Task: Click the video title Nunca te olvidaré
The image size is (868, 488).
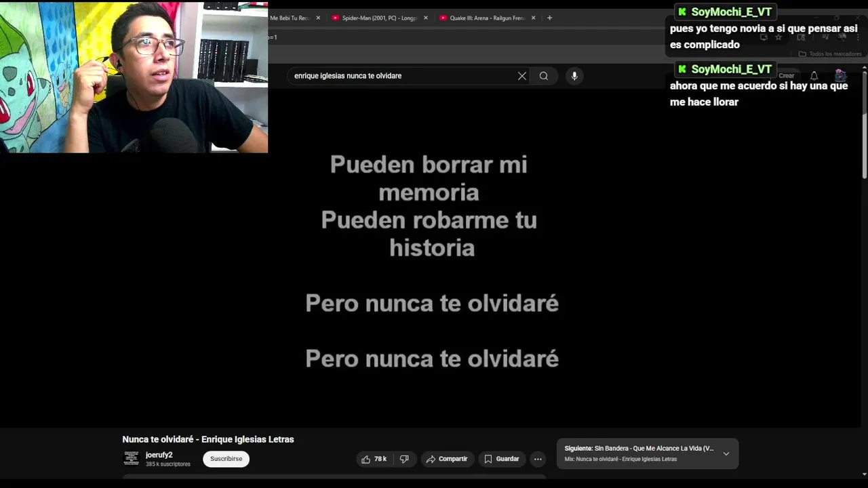Action: click(208, 439)
